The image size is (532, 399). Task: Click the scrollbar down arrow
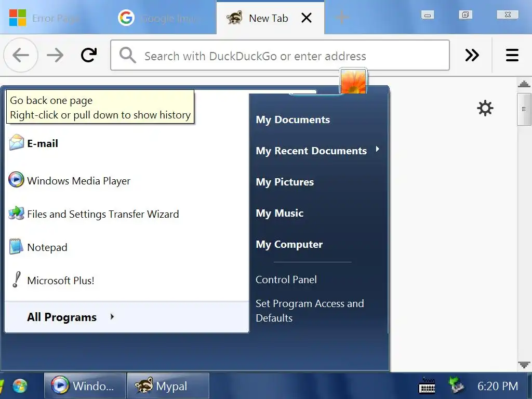[x=524, y=365]
